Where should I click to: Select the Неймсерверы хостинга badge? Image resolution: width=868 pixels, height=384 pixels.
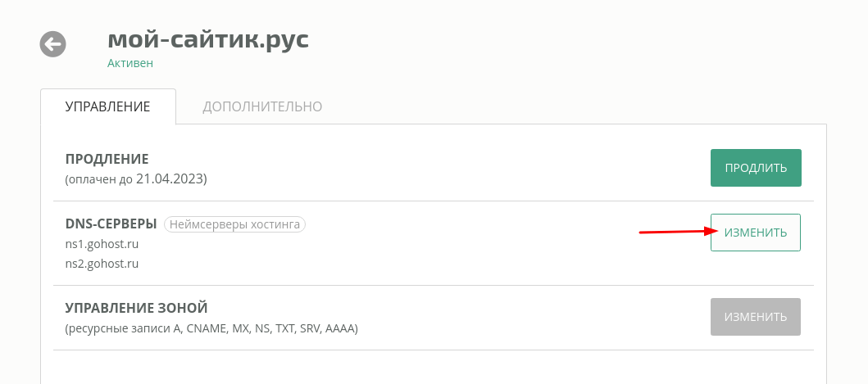click(234, 224)
